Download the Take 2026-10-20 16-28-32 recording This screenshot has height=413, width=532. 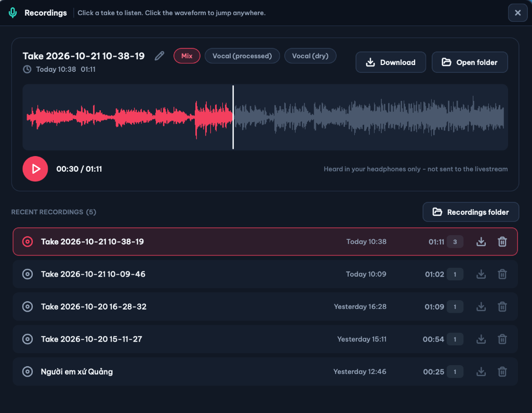click(x=481, y=307)
